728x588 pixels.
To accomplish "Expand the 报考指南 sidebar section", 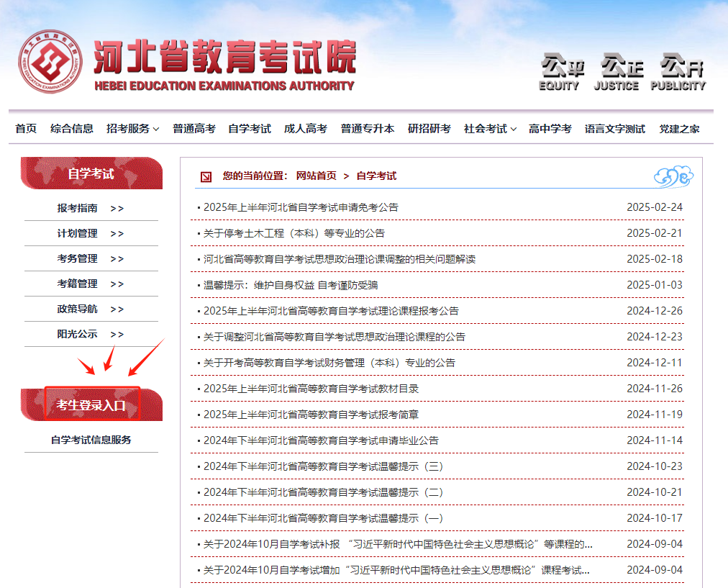I will coord(91,208).
